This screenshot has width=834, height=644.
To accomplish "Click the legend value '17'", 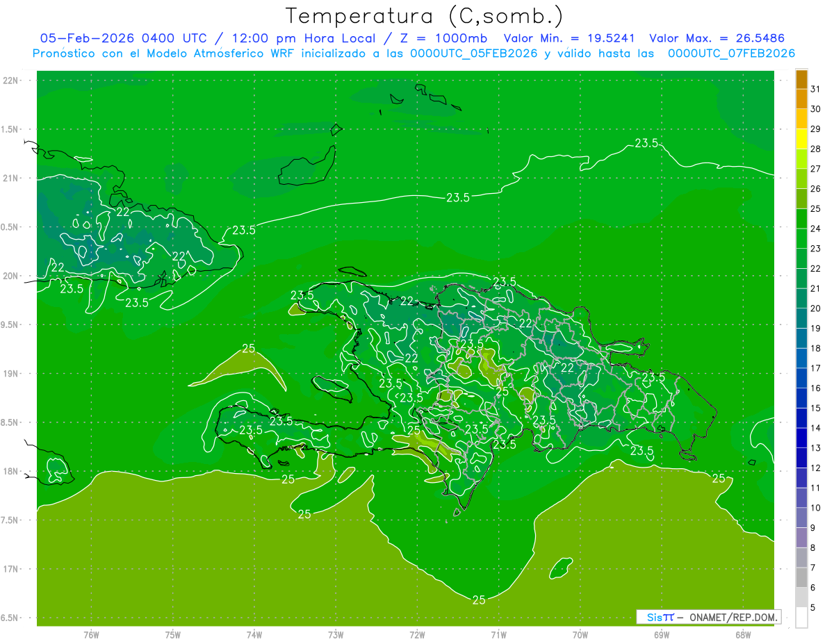I will [x=815, y=368].
